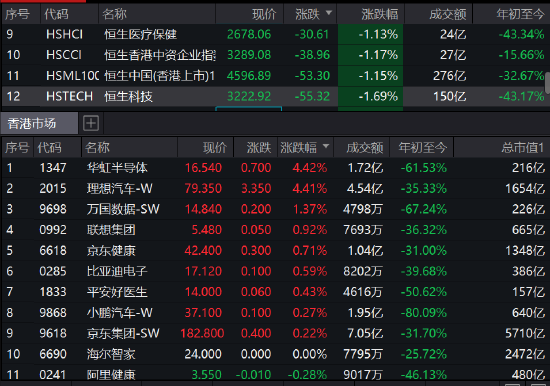Toggle sort arrow on lower 涨跌幅 column

point(326,146)
